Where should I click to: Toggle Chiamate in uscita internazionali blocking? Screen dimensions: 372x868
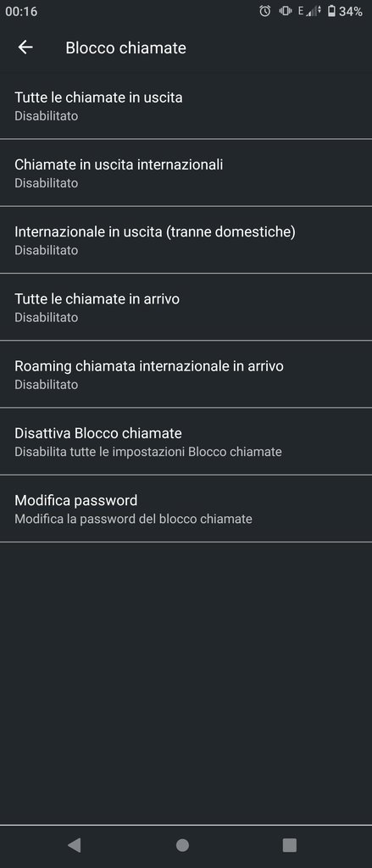[186, 172]
